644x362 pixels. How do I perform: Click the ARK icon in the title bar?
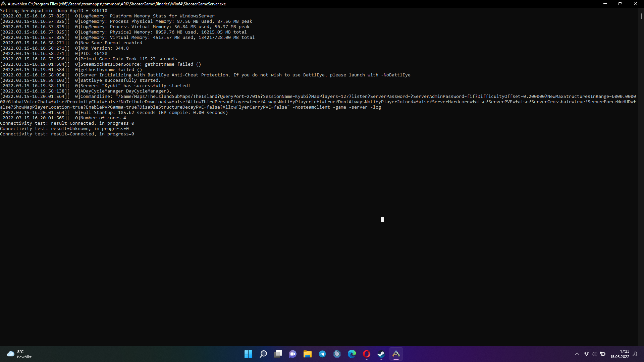(x=3, y=4)
